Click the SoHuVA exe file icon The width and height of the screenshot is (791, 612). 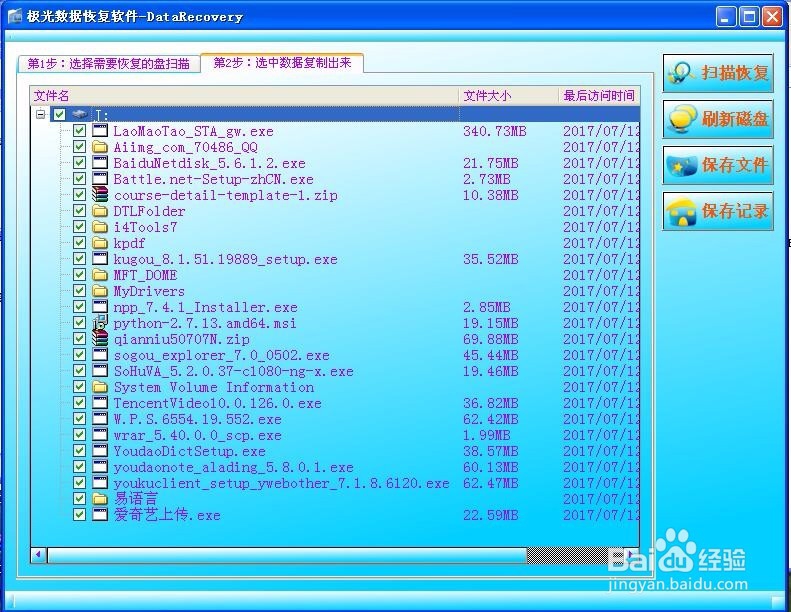click(x=100, y=371)
